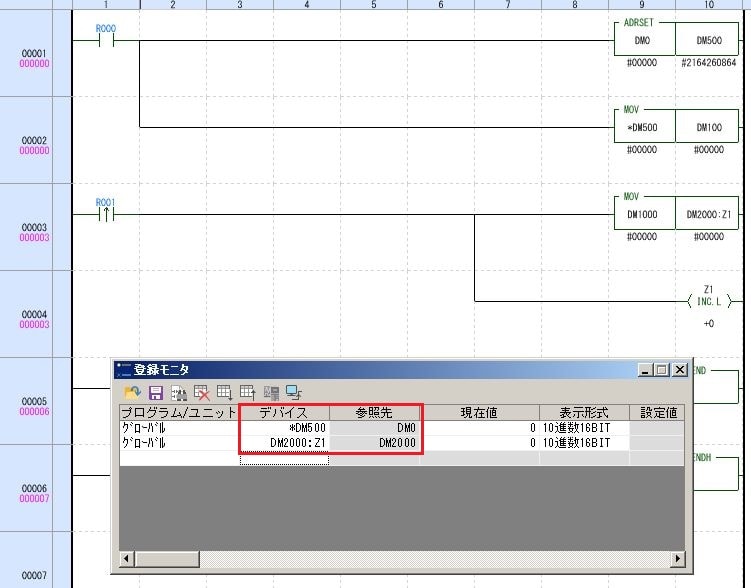The width and height of the screenshot is (751, 588).
Task: Click the open file icon in 登録モニタ toolbar
Action: click(132, 393)
